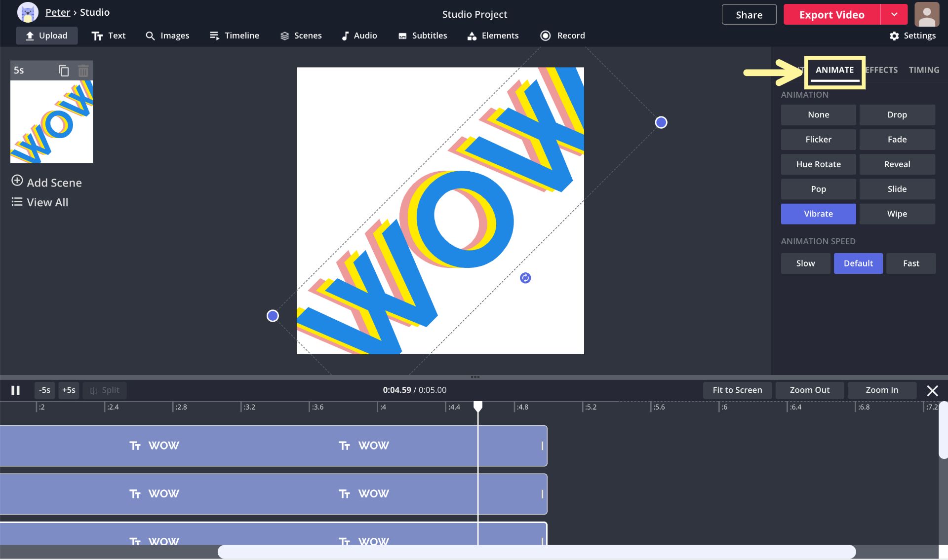Open the TIMING tab

click(924, 70)
